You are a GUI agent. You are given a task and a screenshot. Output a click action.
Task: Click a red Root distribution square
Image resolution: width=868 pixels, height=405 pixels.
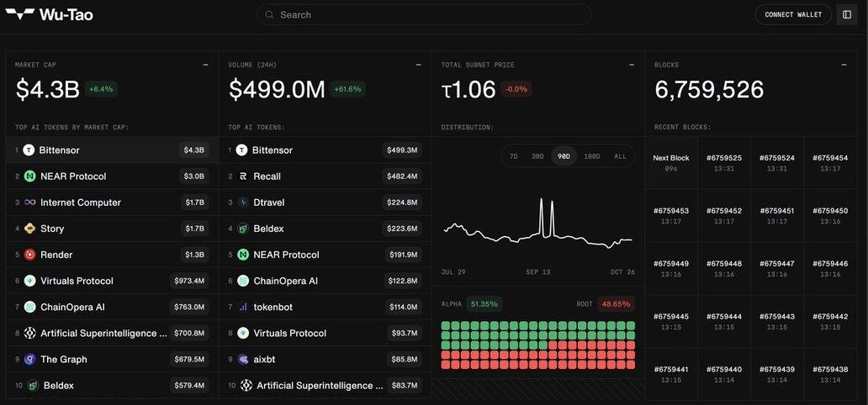tap(589, 355)
